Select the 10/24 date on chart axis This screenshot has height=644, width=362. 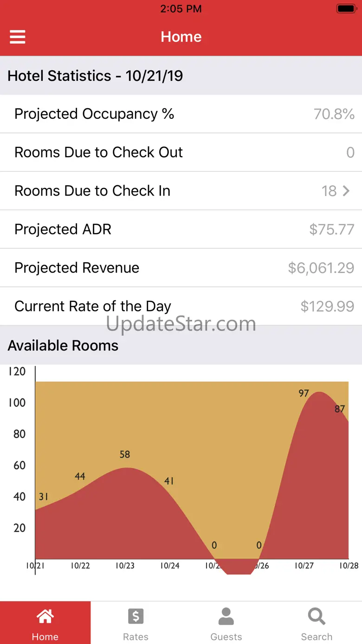click(x=170, y=566)
